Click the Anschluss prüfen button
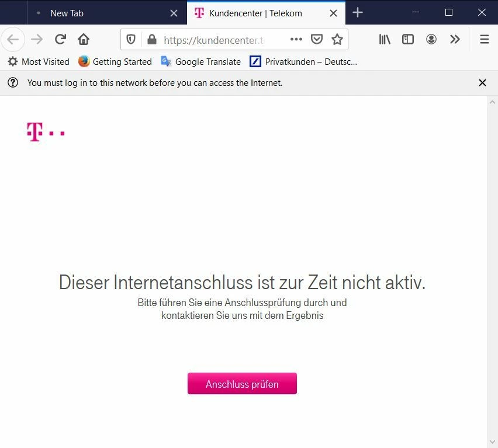The image size is (498, 448). pyautogui.click(x=242, y=384)
